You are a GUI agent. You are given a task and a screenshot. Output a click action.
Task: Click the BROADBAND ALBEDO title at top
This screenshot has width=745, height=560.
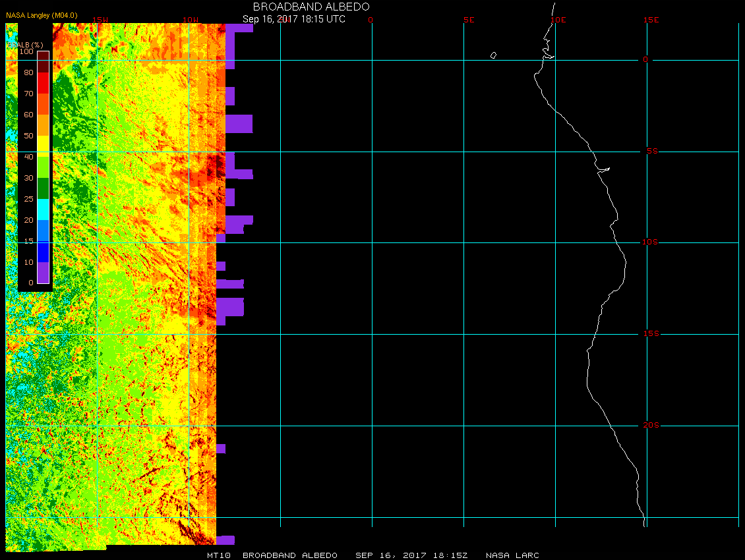click(311, 7)
